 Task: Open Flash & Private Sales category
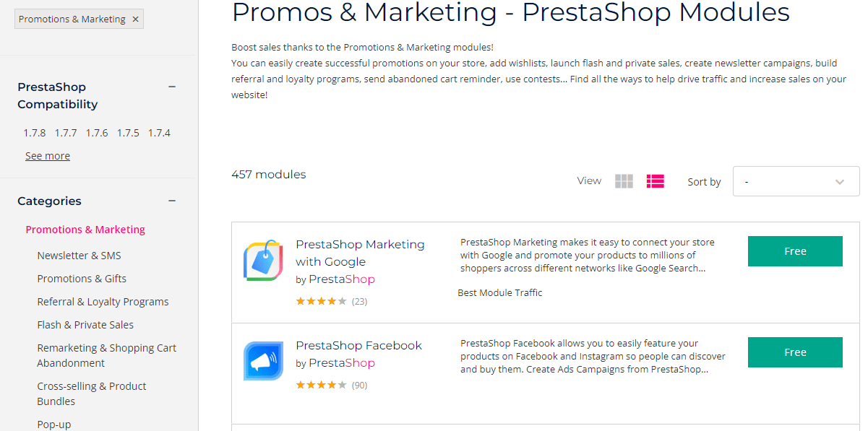click(x=85, y=325)
